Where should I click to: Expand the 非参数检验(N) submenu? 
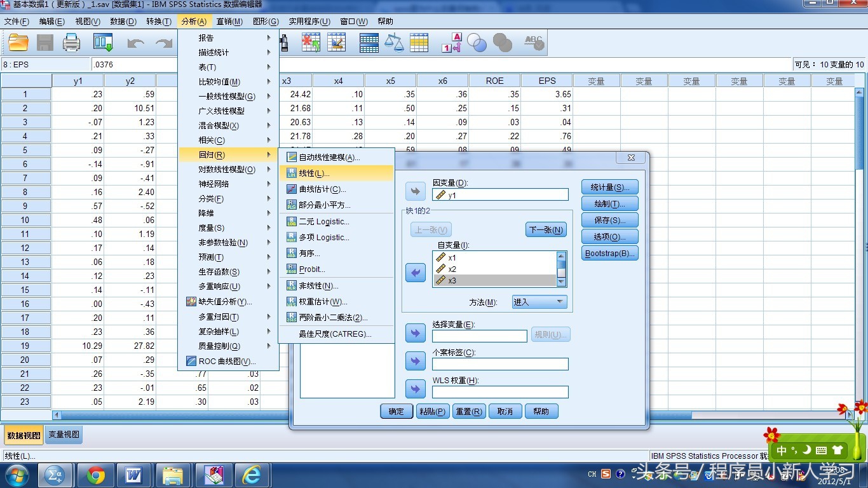(228, 242)
